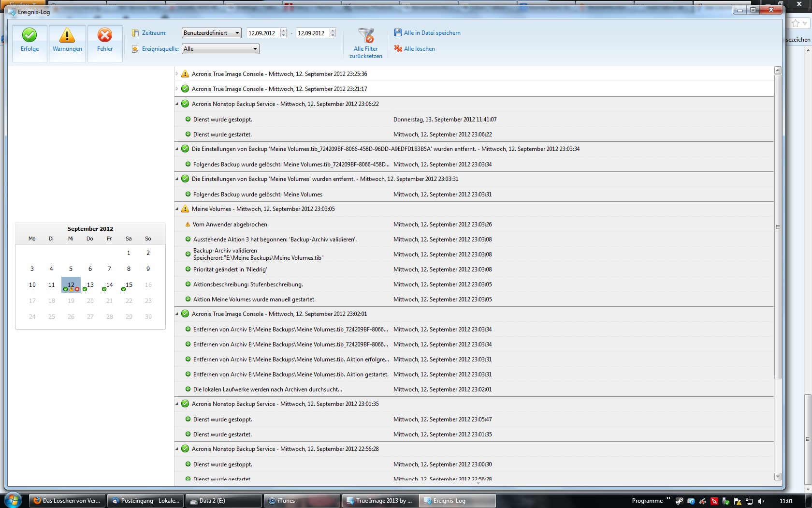Select day 5 in the calendar
This screenshot has width=812, height=508.
pos(71,269)
